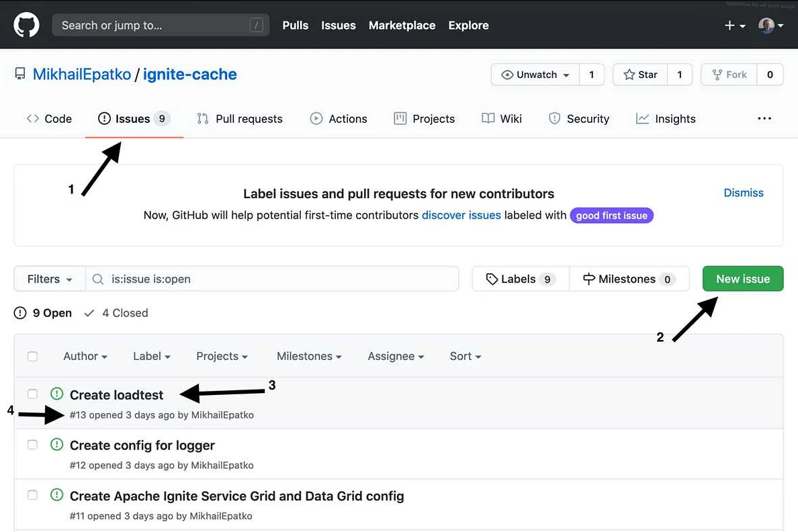Open the Milestones icon
Image resolution: width=798 pixels, height=532 pixels.
pos(590,278)
